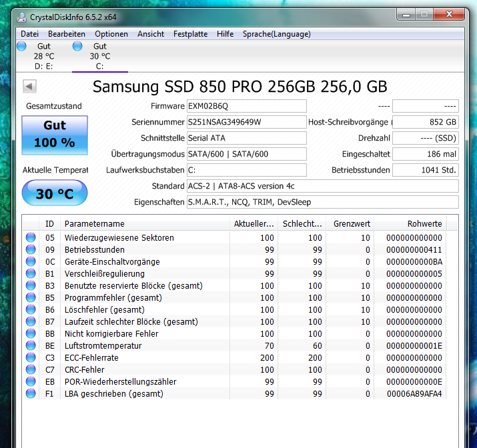Viewport: 477px width, 448px height.
Task: Click status icon for Verschleißregulierung
Action: [x=31, y=273]
